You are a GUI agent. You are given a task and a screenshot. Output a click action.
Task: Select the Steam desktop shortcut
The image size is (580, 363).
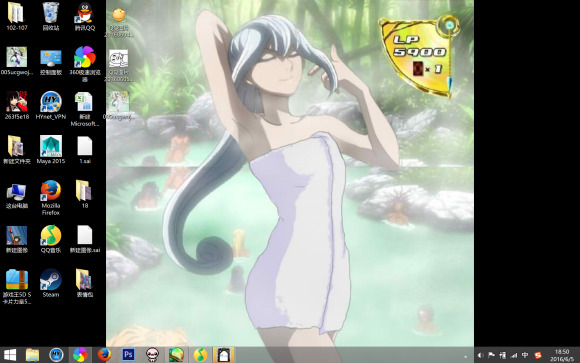tap(51, 280)
